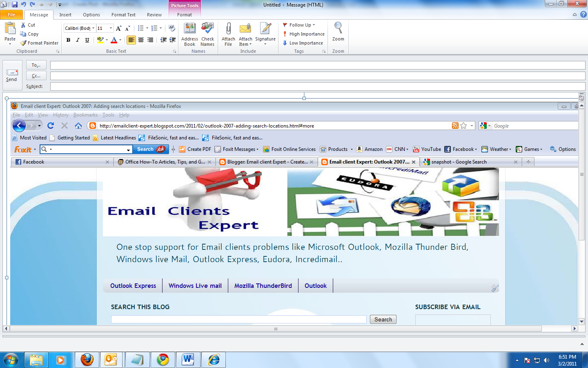Screen dimensions: 588x368
Task: Toggle Italic formatting
Action: 78,40
